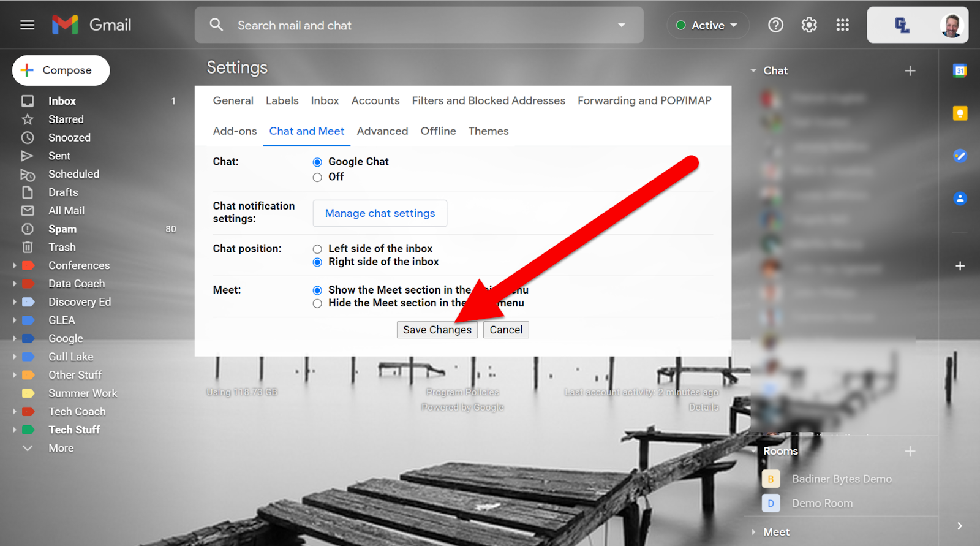Screen dimensions: 980x546
Task: Select Hide the Meet section option
Action: pos(317,304)
